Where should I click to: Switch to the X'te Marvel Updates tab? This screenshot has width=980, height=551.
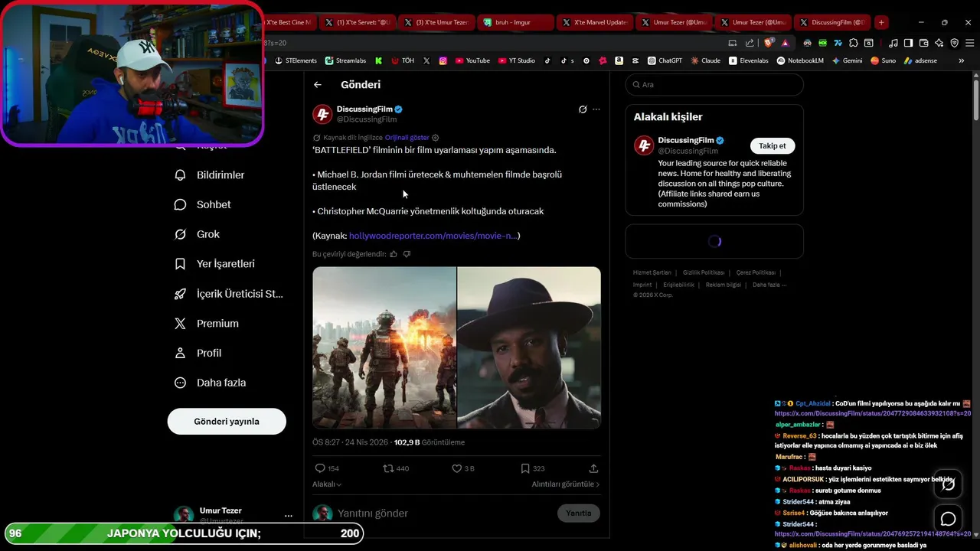(595, 22)
